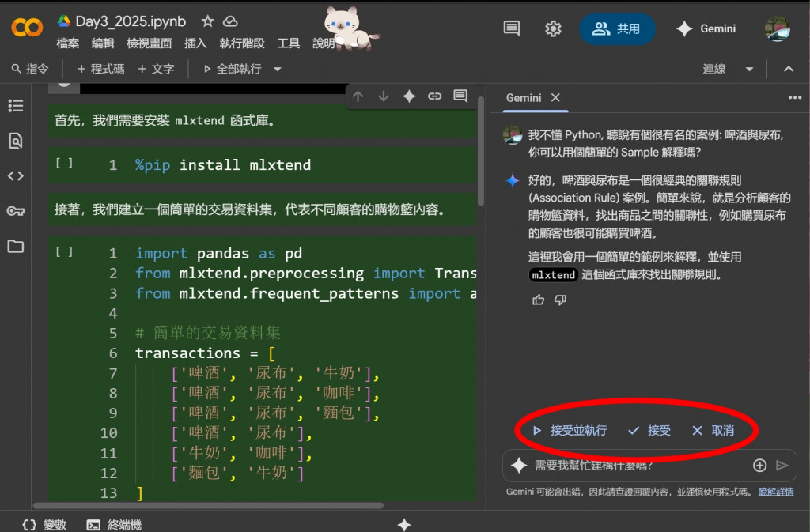Click the 指令 search commands button

[30, 69]
